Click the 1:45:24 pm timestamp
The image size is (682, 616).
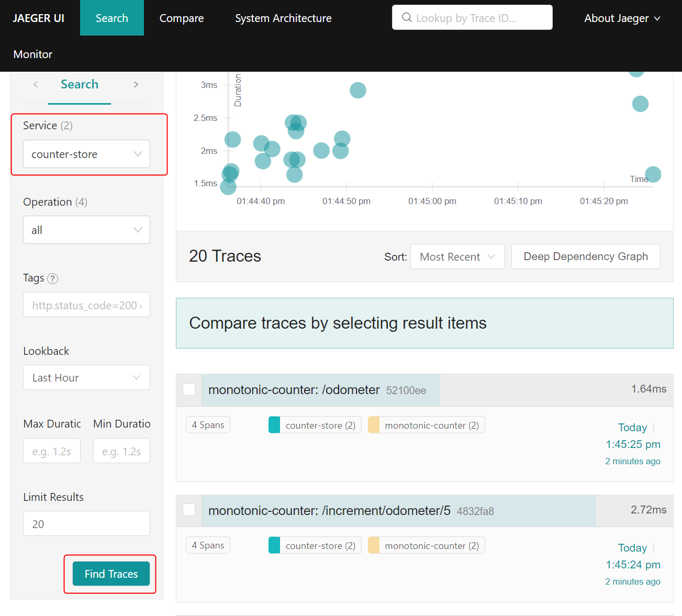[633, 565]
